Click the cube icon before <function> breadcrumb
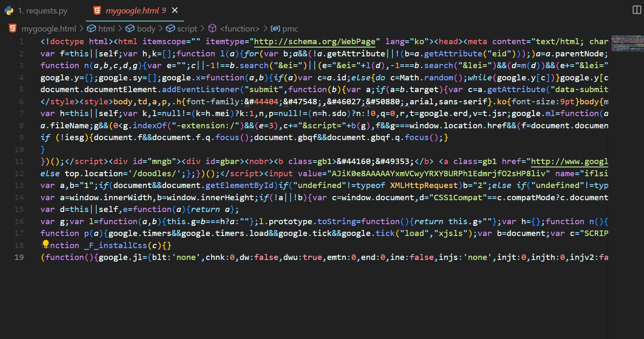The image size is (644, 339). click(x=213, y=28)
